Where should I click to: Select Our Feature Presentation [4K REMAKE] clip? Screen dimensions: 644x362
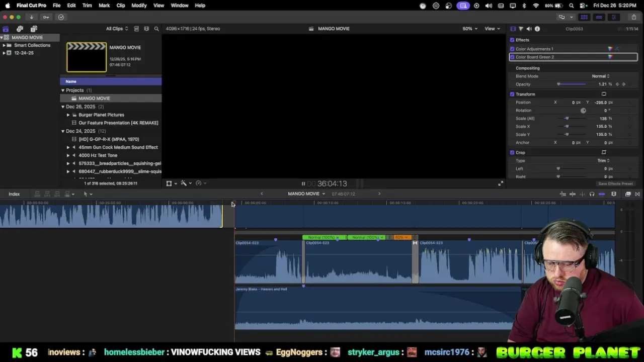(118, 123)
